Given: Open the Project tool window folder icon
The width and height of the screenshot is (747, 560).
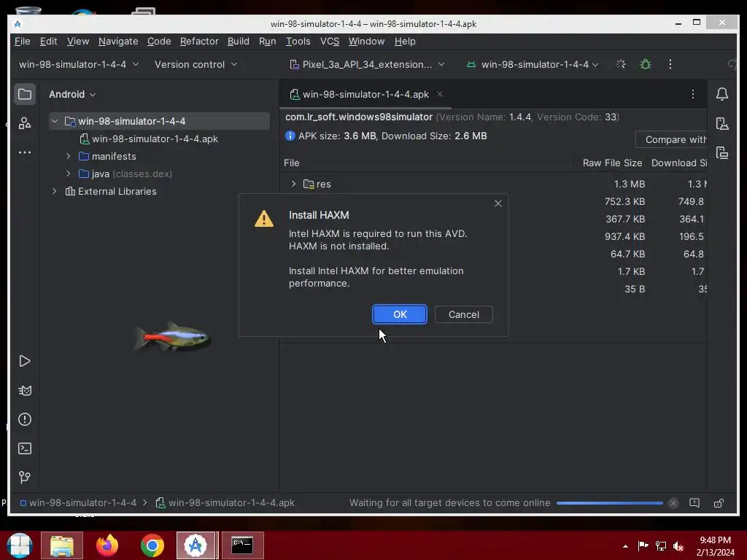Looking at the screenshot, I should (24, 94).
